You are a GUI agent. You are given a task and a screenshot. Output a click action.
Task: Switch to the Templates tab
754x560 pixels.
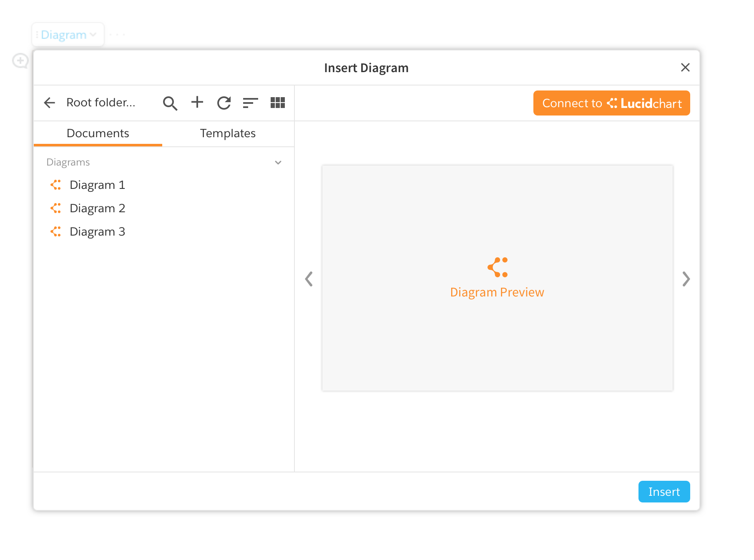pos(228,133)
